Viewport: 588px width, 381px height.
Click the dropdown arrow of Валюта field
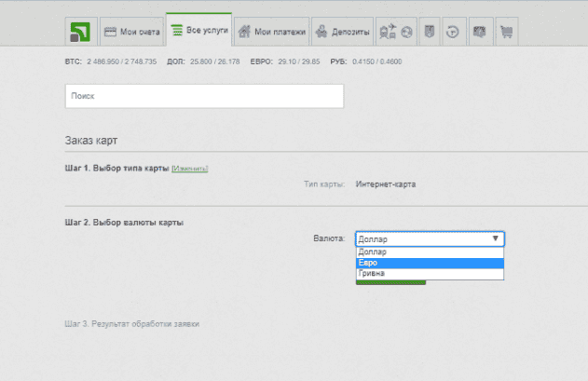click(x=496, y=238)
